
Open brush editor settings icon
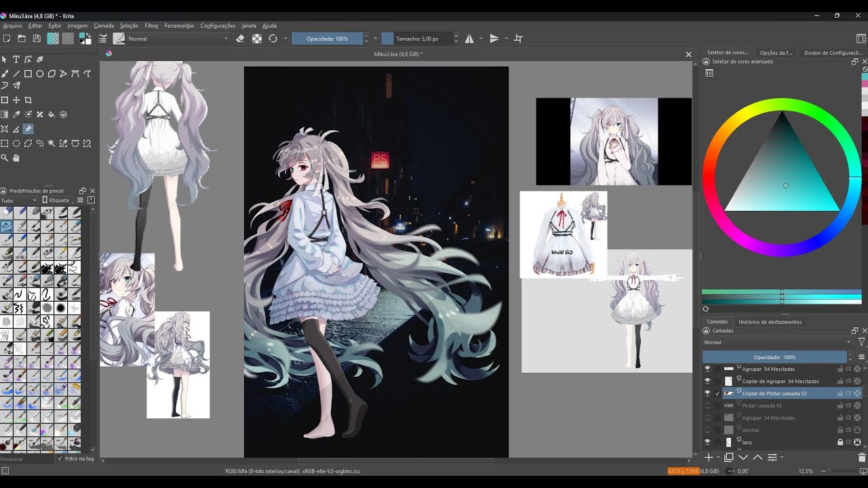tap(102, 39)
